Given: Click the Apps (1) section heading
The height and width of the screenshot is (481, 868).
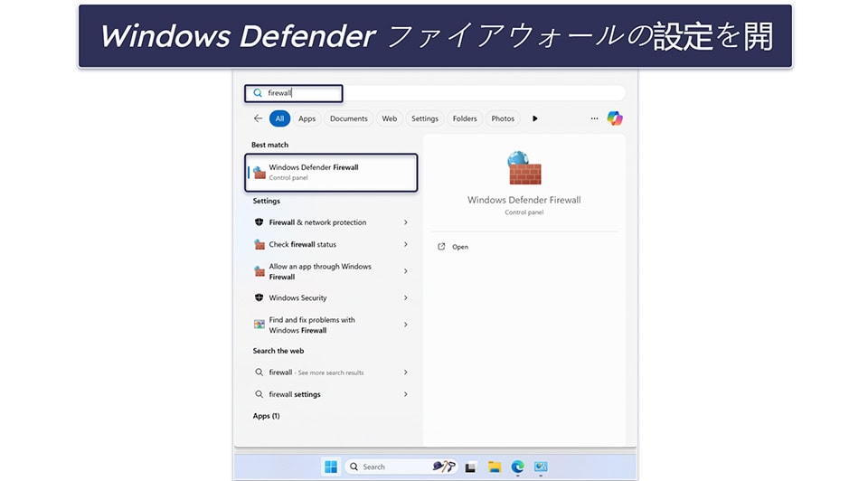Looking at the screenshot, I should click(x=266, y=416).
